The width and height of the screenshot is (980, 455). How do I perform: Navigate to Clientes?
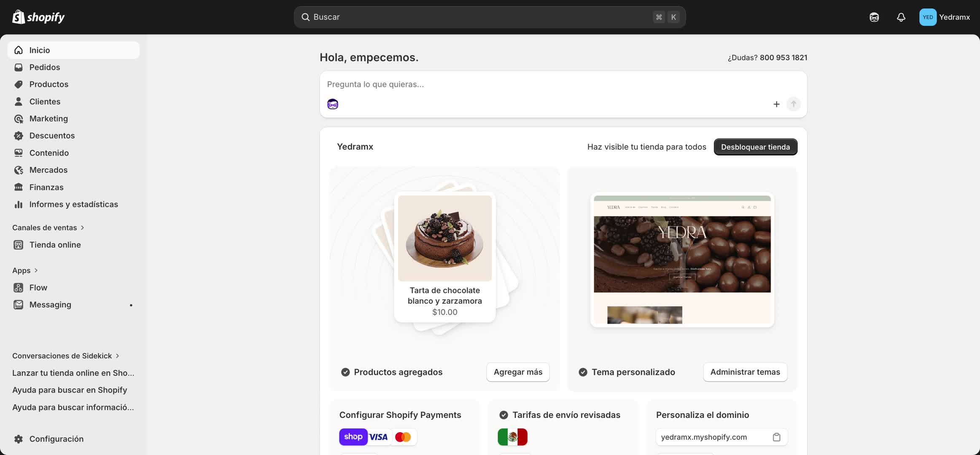73,102
